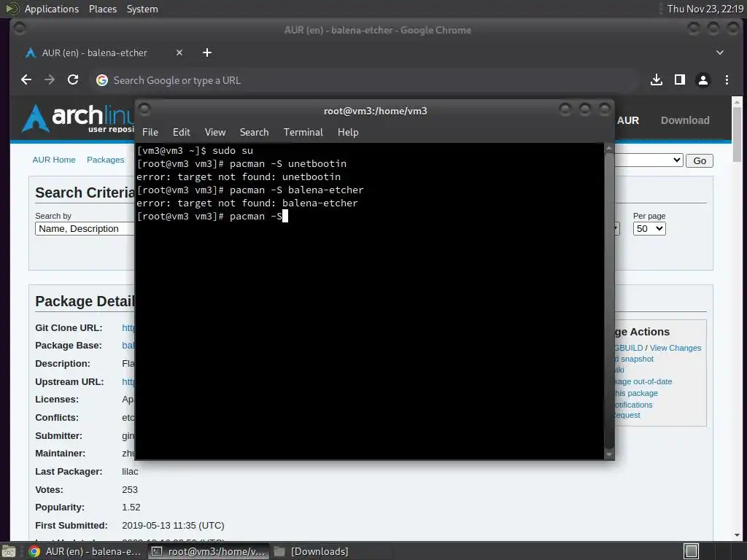Click notifications link in Package Actions

634,405
